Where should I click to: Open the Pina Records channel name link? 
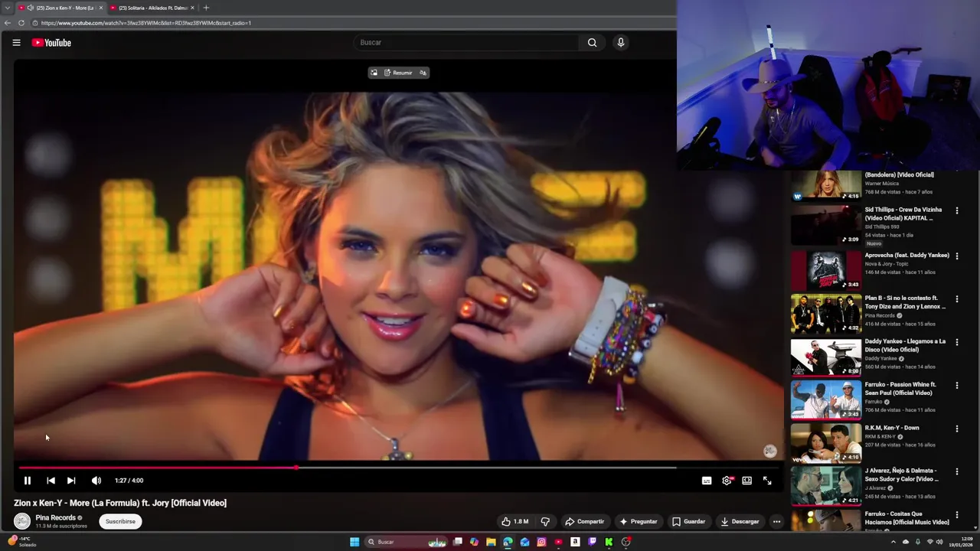56,518
